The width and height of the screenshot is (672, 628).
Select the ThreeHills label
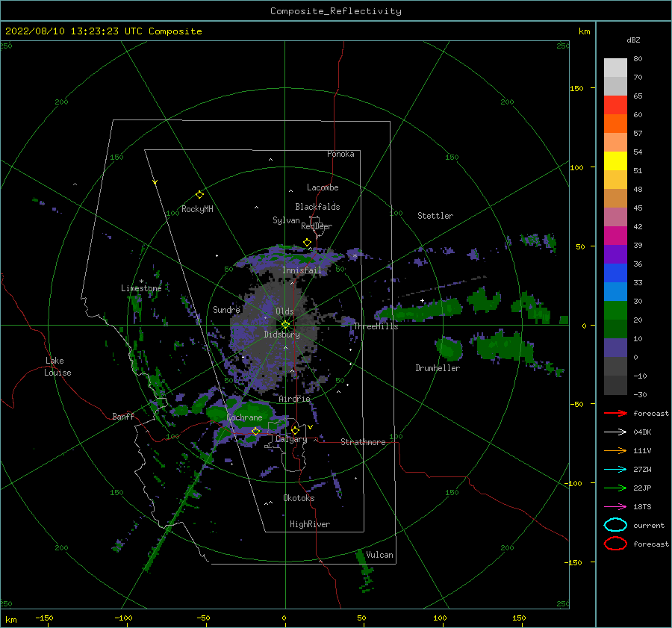click(x=376, y=326)
